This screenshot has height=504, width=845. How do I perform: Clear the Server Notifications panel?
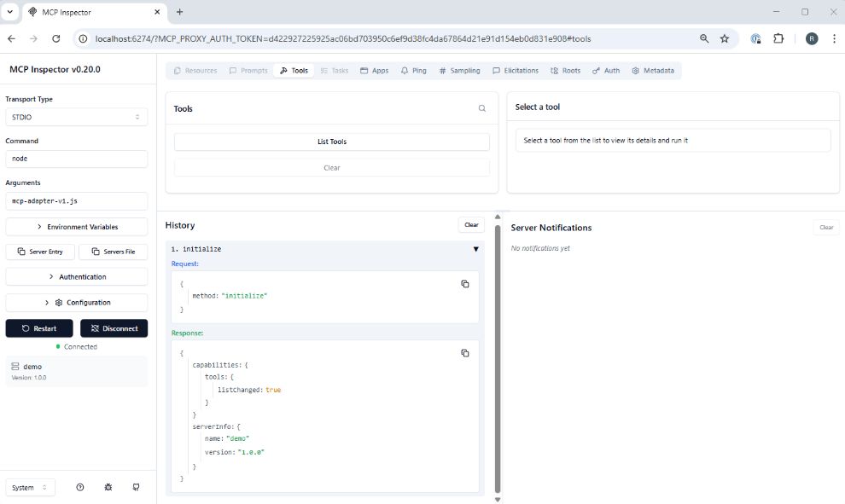(x=826, y=227)
